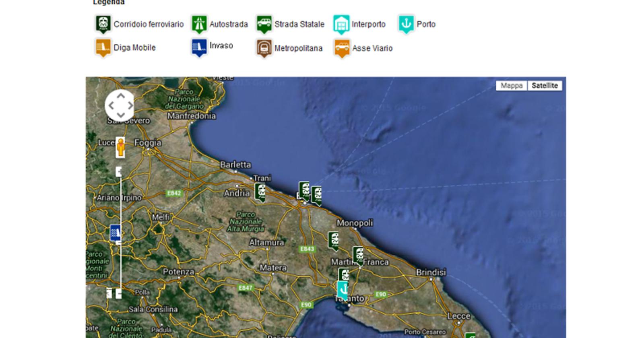
Task: Click the Interporto legend icon
Action: tap(341, 24)
